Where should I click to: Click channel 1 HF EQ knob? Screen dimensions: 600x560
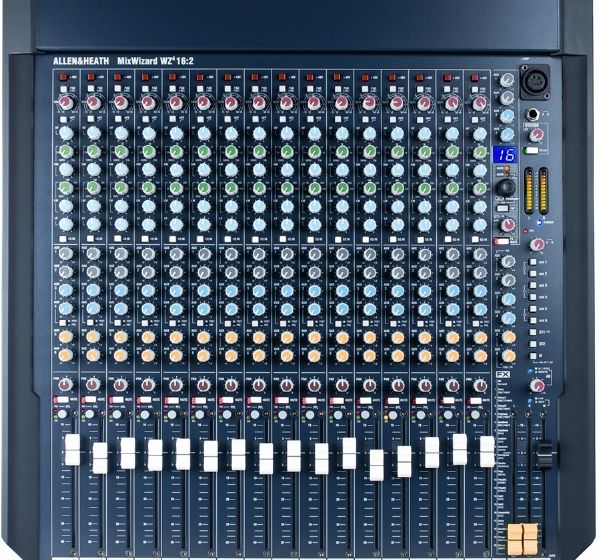click(66, 133)
